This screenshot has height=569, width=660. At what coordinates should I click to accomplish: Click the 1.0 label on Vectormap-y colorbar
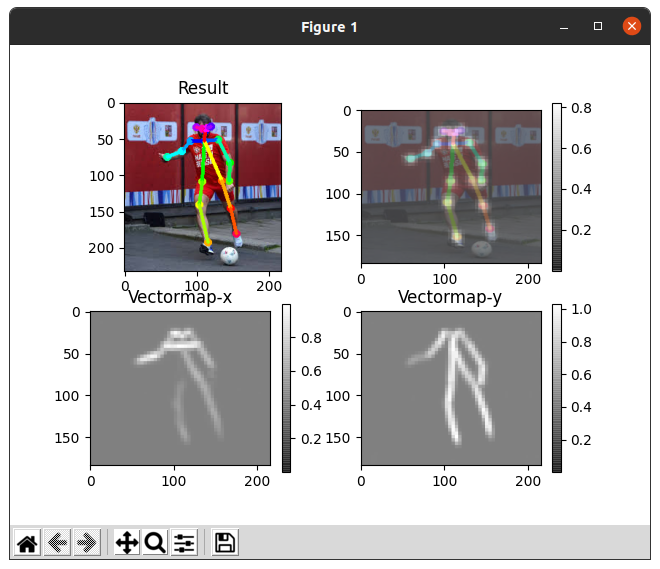click(581, 309)
